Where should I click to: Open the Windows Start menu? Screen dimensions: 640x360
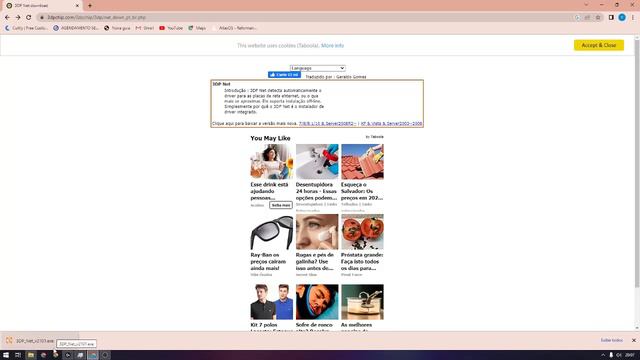click(x=6, y=355)
